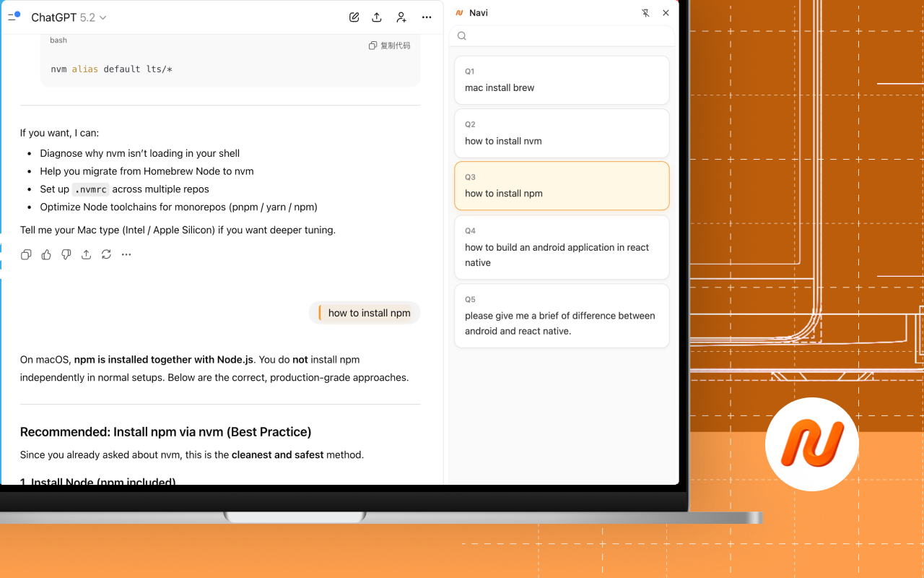
Task: Add collaborators with the person-plus icon
Action: [x=401, y=17]
